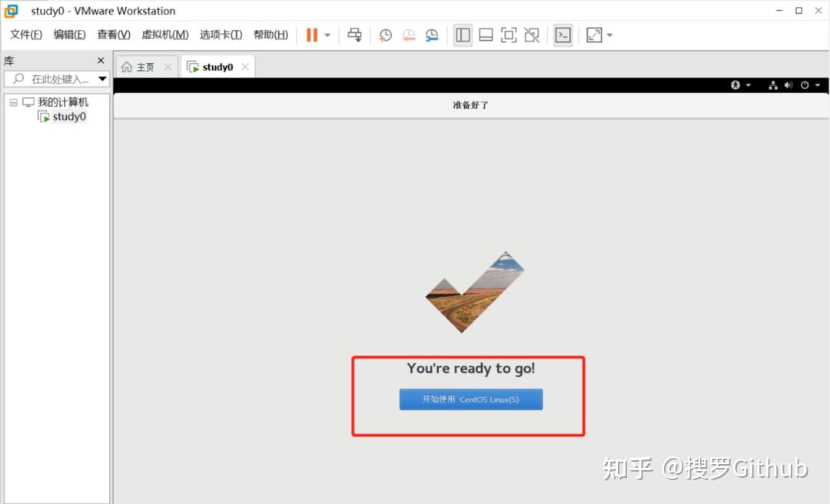This screenshot has width=830, height=504.
Task: Expand the guest system menu arrow
Action: point(818,85)
